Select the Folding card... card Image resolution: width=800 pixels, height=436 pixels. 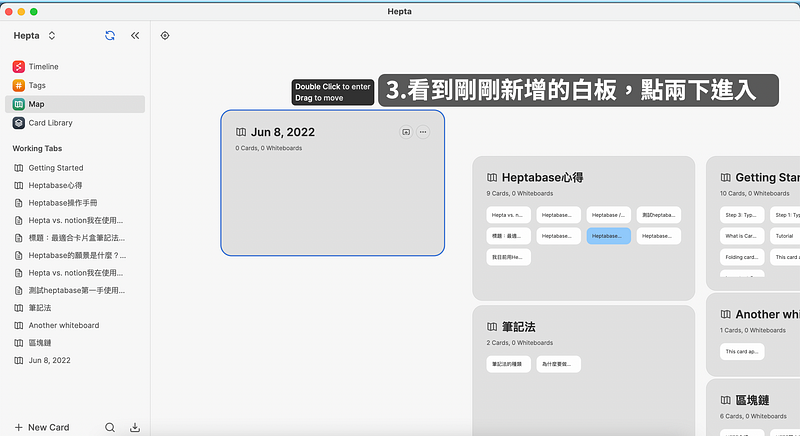point(742,257)
